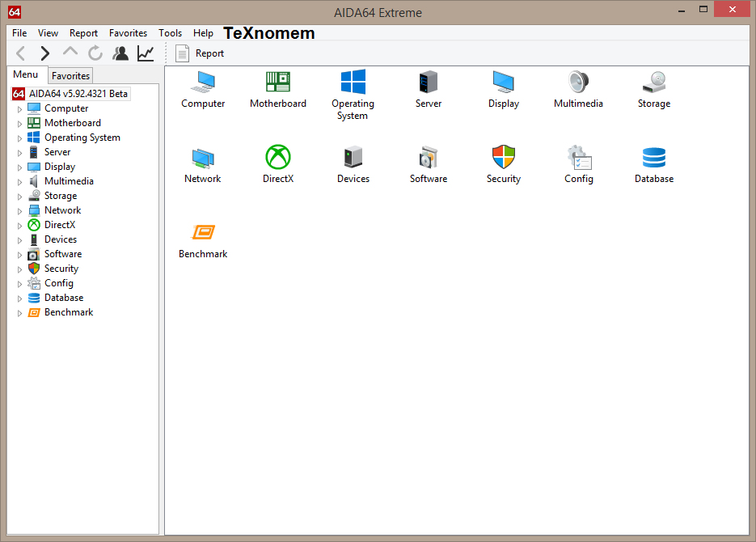Click the Back navigation arrow
Viewport: 756px width, 542px height.
coord(20,53)
